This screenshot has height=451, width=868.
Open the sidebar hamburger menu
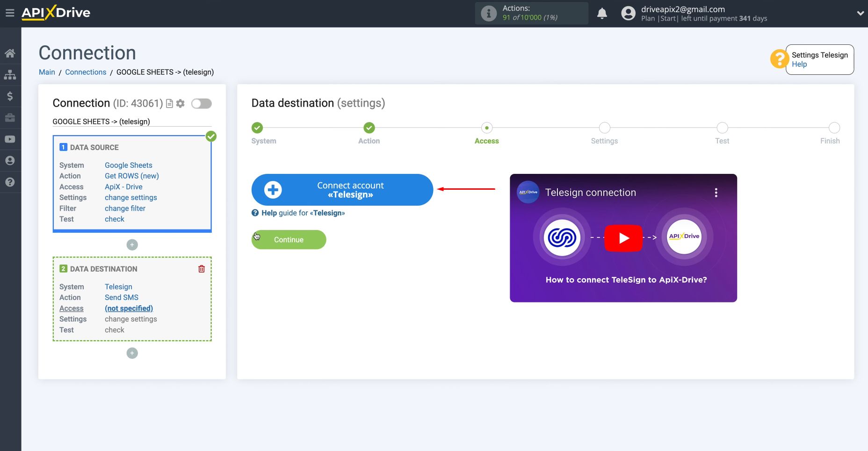pos(10,13)
